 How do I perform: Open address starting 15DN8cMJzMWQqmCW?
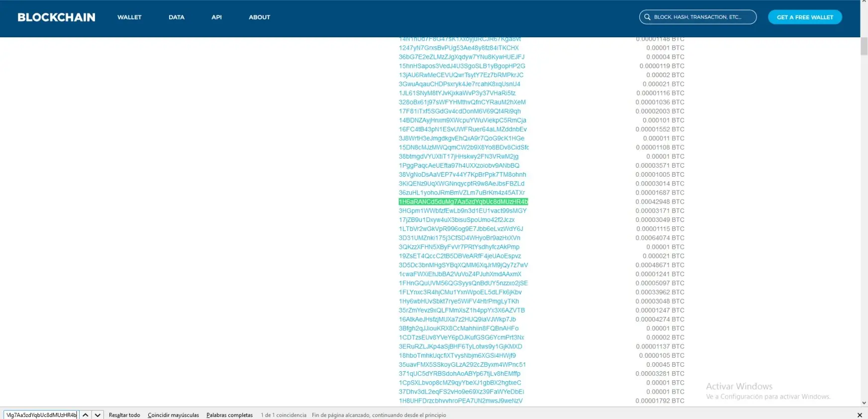pyautogui.click(x=464, y=147)
